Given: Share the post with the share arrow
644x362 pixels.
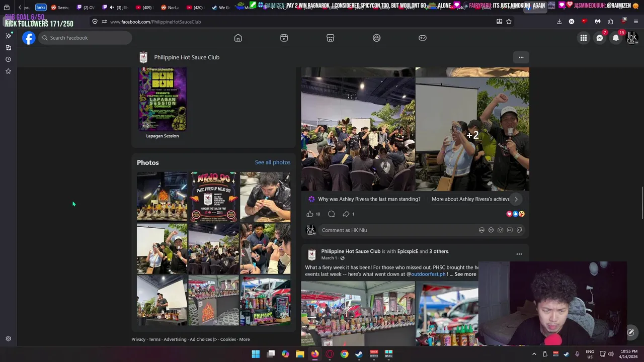Looking at the screenshot, I should [x=346, y=214].
